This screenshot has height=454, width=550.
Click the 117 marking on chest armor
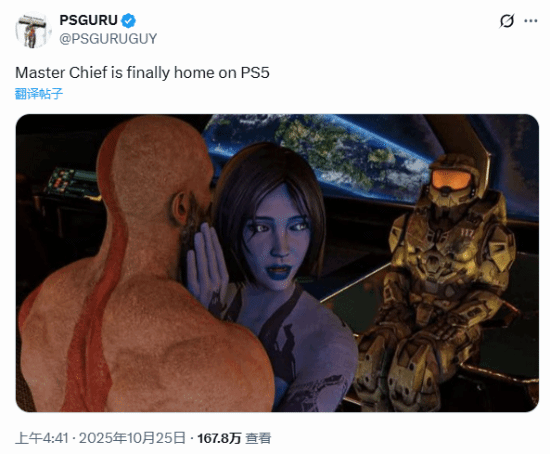(468, 233)
